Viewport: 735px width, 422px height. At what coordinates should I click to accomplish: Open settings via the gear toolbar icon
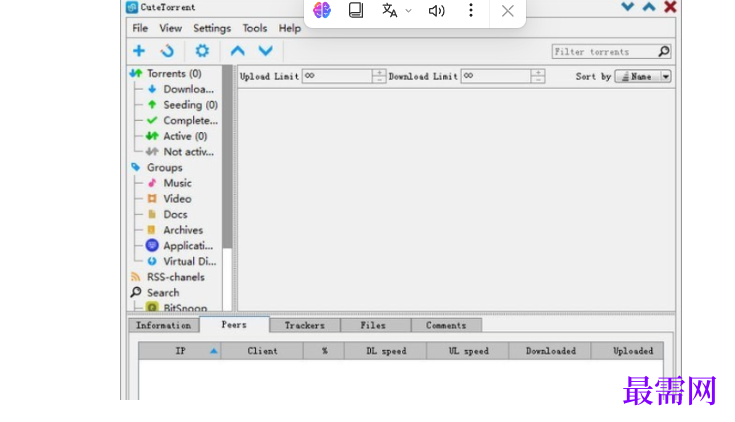coord(202,51)
